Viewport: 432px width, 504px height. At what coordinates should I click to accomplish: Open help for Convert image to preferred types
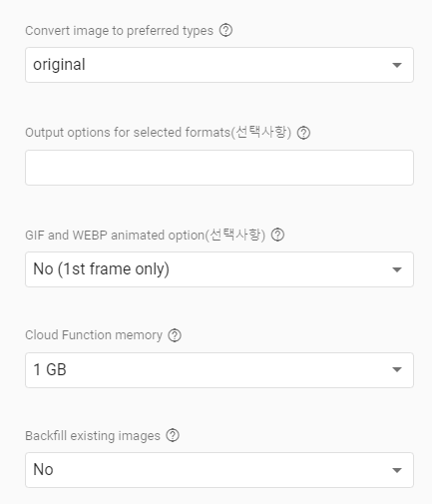tap(225, 31)
